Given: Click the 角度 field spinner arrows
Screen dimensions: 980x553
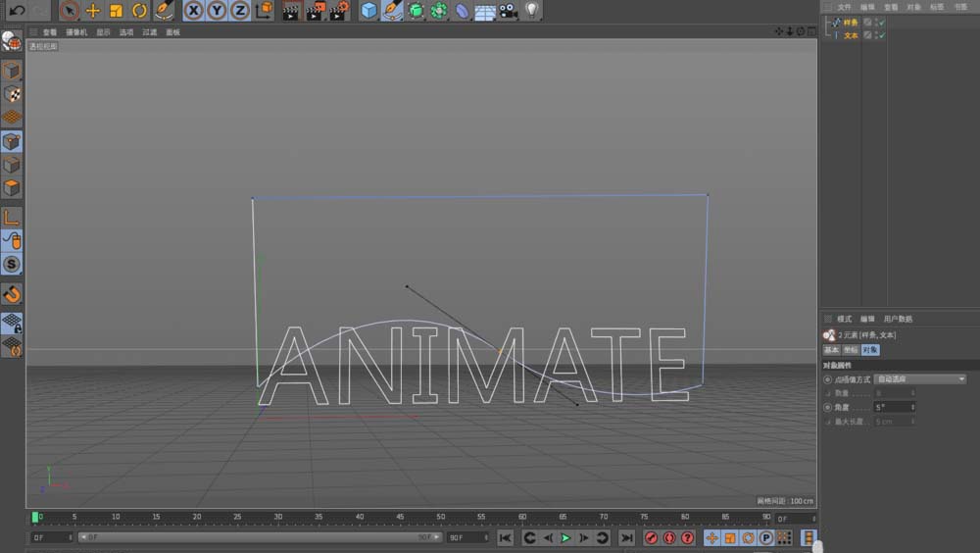Looking at the screenshot, I should pos(913,407).
